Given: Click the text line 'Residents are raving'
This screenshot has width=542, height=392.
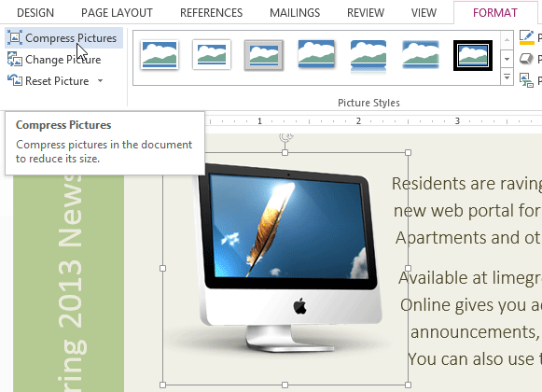Looking at the screenshot, I should click(x=466, y=184).
